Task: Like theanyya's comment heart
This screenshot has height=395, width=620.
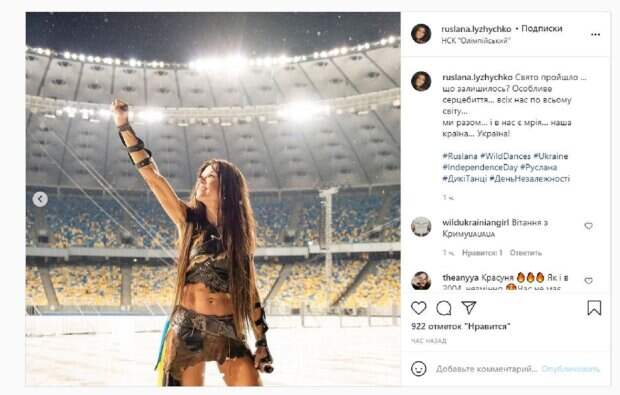Action: (588, 280)
